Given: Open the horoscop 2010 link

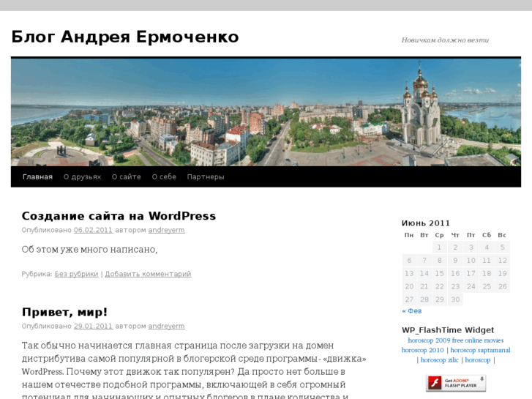Looking at the screenshot, I should 422,350.
